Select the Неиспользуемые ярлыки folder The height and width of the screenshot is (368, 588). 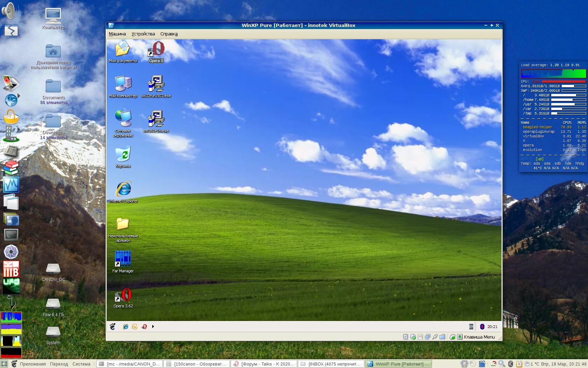(x=123, y=230)
